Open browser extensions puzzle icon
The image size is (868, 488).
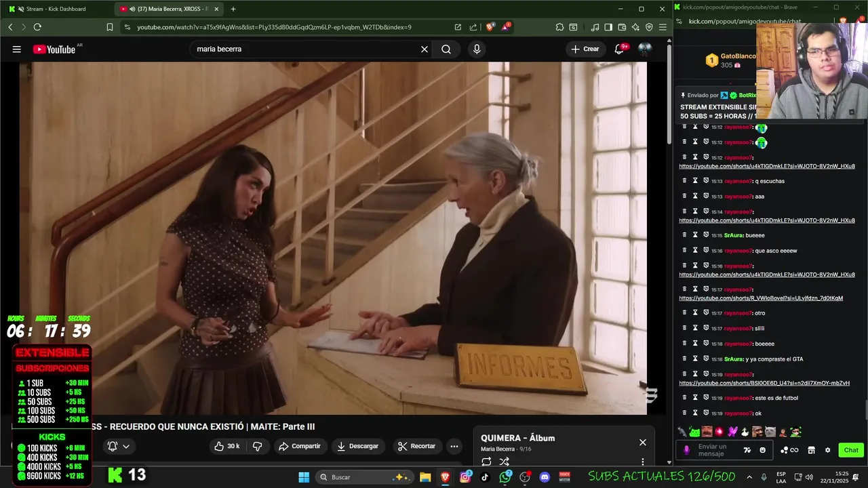pos(559,27)
